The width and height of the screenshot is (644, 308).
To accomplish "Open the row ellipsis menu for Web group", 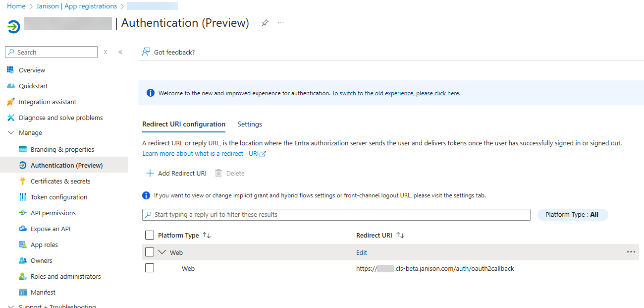I will coord(631,252).
